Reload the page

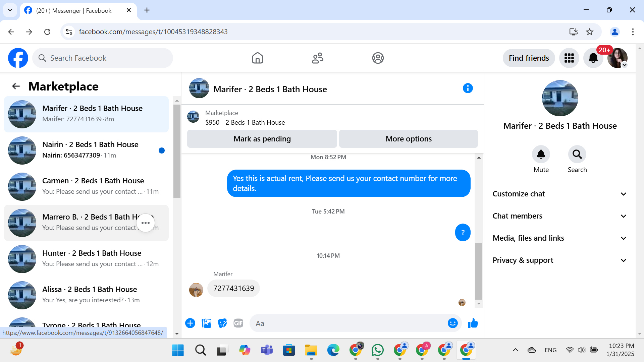pos(47,32)
